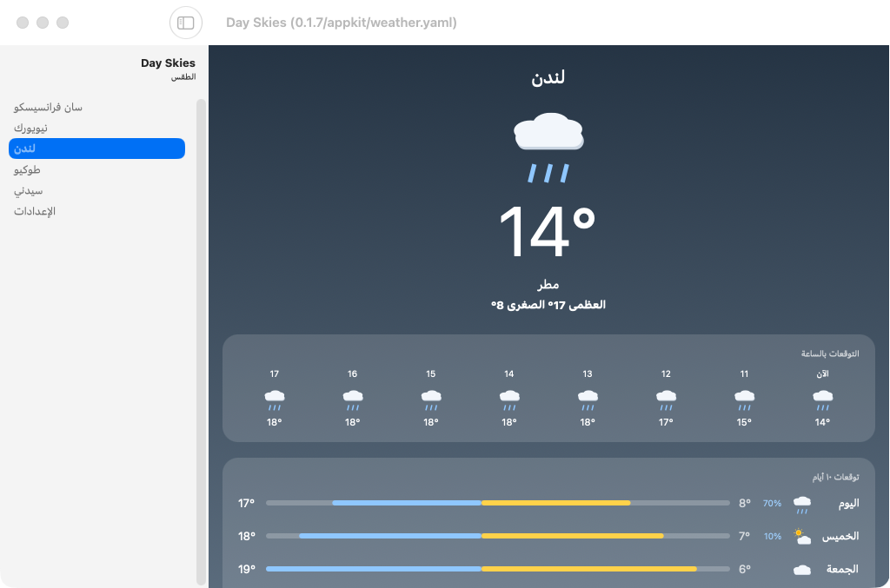The height and width of the screenshot is (588, 890).
Task: Click the sidebar vertical scrollbar
Action: 201,342
